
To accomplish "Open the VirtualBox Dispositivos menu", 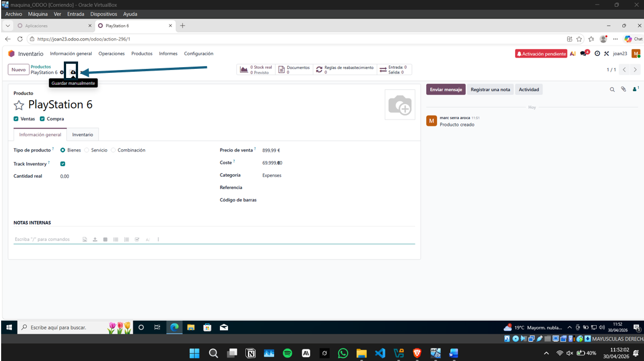I will (x=104, y=14).
